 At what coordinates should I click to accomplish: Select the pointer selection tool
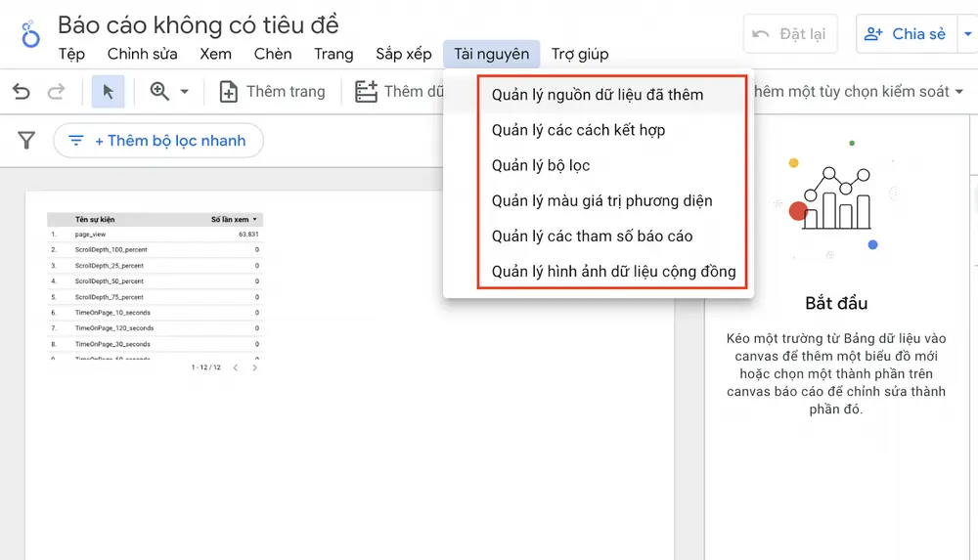coord(108,92)
